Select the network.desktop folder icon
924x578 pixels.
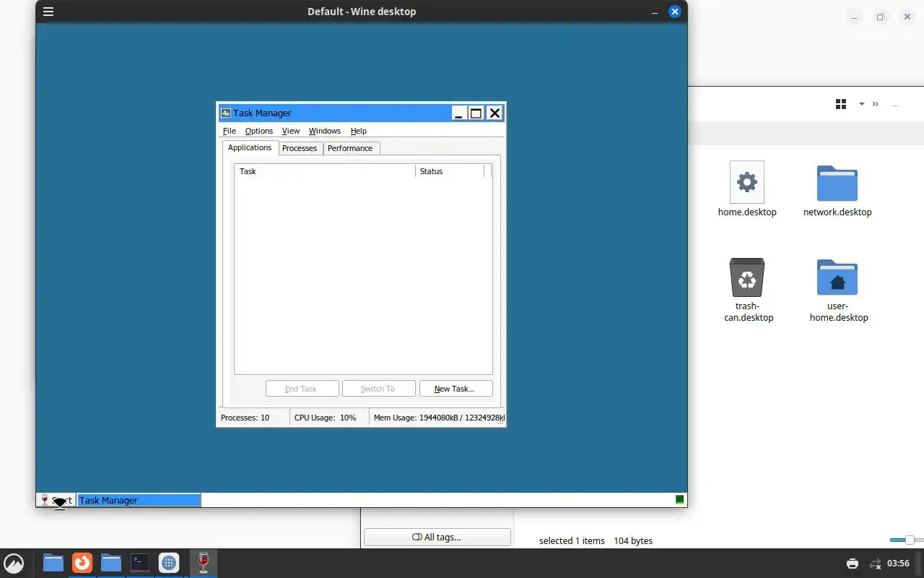(x=837, y=183)
